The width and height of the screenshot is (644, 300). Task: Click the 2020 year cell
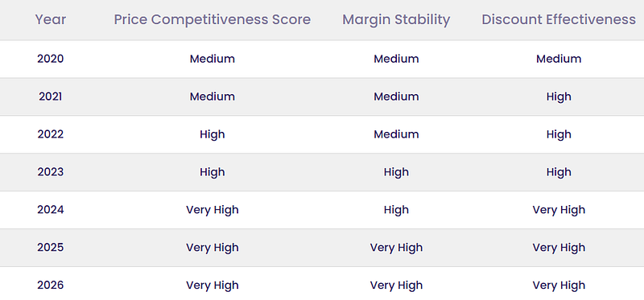pyautogui.click(x=50, y=59)
